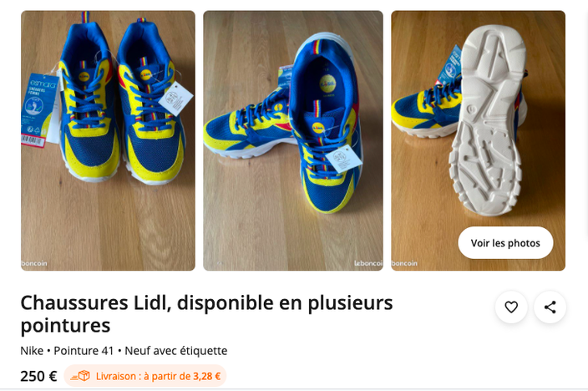588x391 pixels.
Task: Click the blue esmara tag in first photo
Action: click(x=39, y=109)
